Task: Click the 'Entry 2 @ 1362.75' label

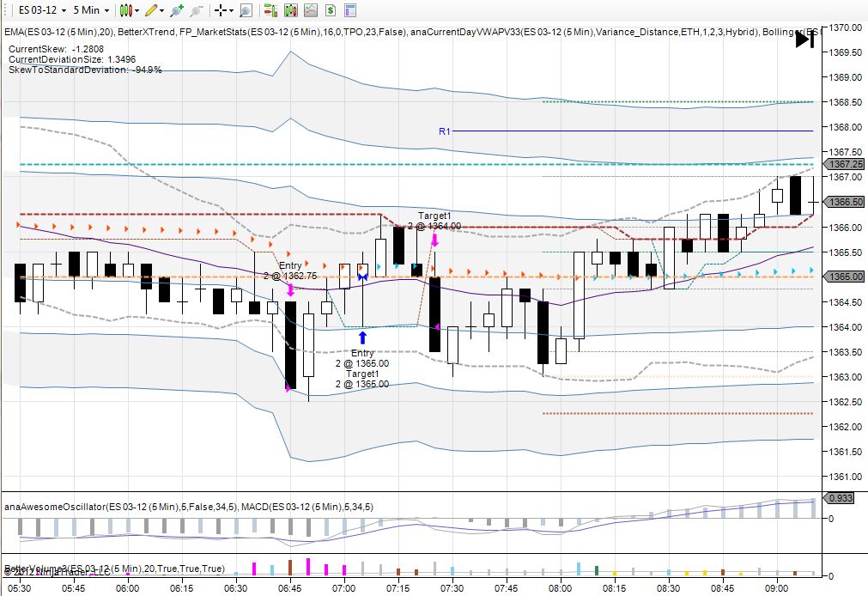Action: tap(290, 271)
